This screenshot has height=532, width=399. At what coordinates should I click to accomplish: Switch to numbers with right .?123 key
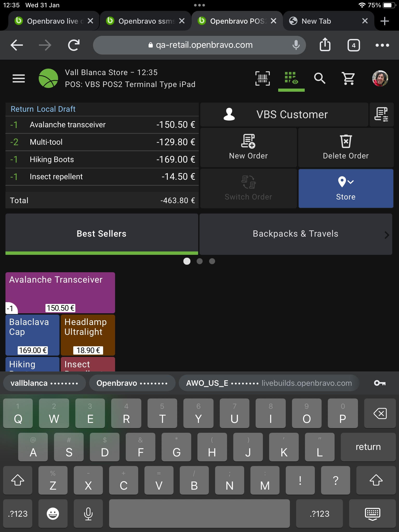coord(320,514)
